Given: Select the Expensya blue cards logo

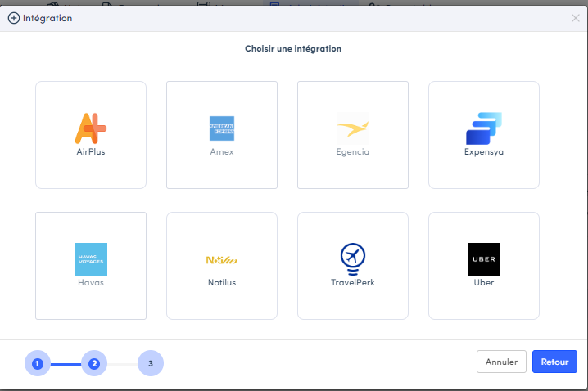Looking at the screenshot, I should [x=484, y=128].
